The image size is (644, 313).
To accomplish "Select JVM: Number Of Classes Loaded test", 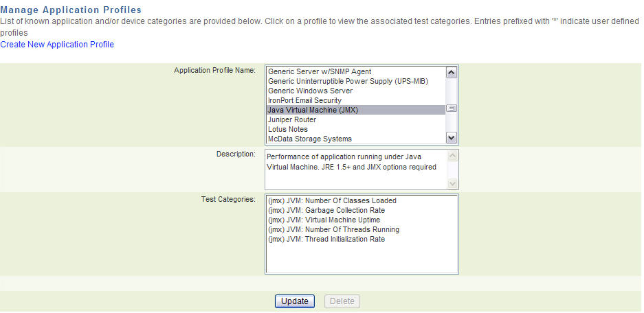I will click(x=332, y=200).
